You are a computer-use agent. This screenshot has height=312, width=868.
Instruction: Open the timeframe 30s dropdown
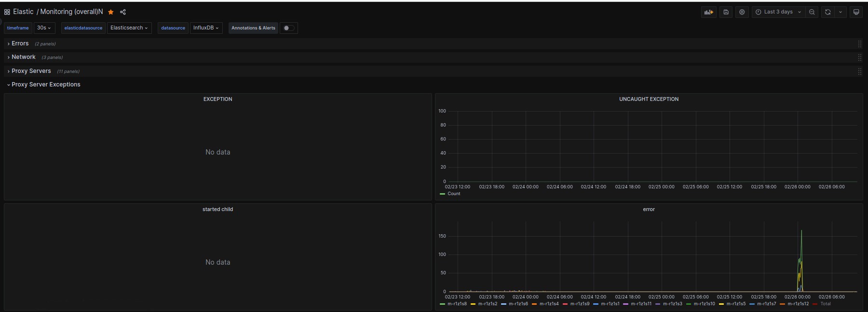pyautogui.click(x=44, y=28)
